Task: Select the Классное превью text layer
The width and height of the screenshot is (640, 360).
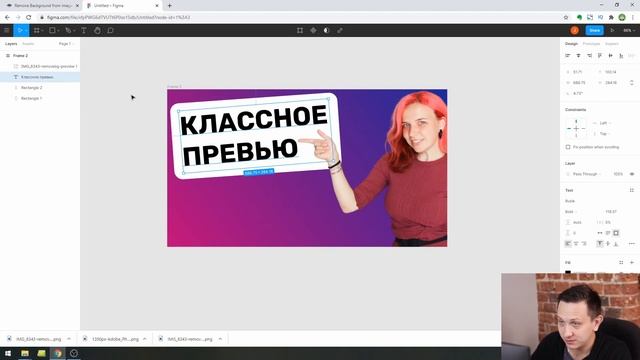Action: click(40, 77)
